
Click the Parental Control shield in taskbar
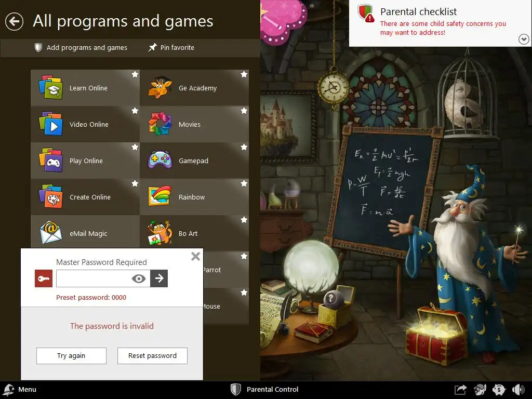[x=236, y=390]
